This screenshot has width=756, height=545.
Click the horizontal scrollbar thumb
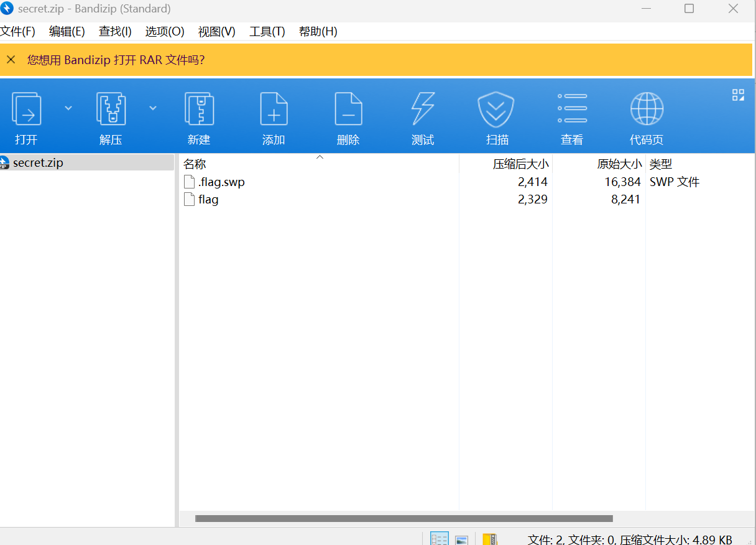coord(404,518)
